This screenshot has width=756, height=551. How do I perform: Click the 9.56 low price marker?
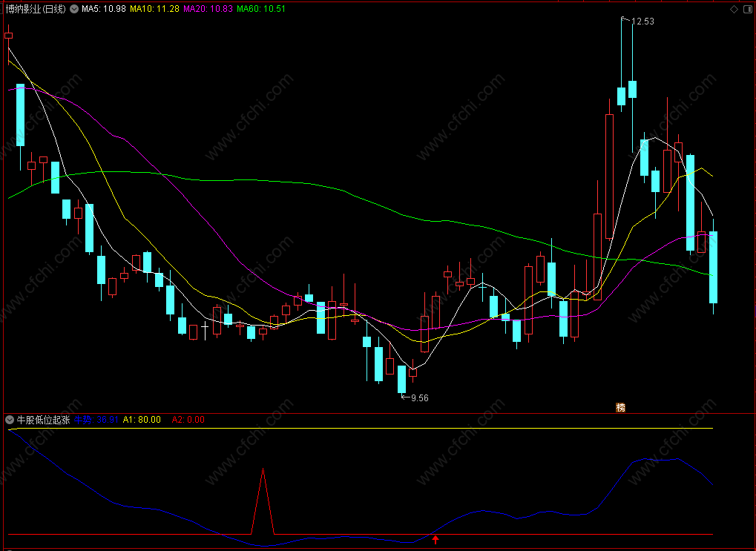click(x=415, y=397)
